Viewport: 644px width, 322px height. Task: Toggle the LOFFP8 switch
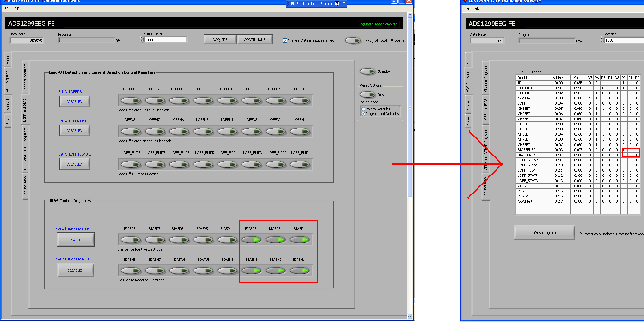pyautogui.click(x=131, y=101)
